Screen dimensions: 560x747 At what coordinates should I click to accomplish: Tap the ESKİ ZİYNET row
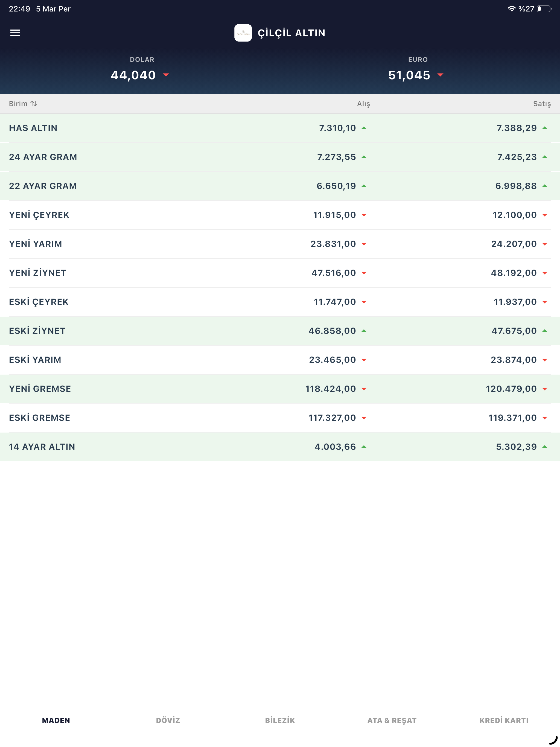pyautogui.click(x=280, y=331)
